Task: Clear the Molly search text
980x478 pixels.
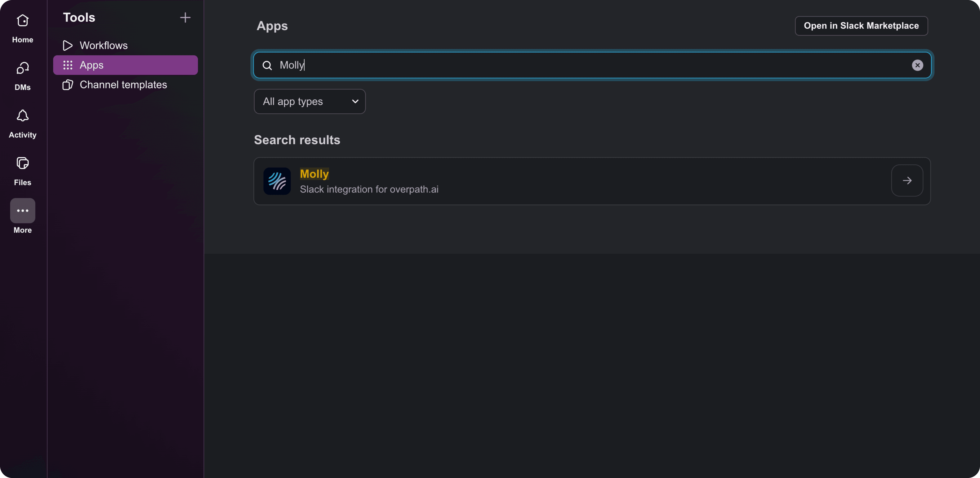Action: [917, 65]
